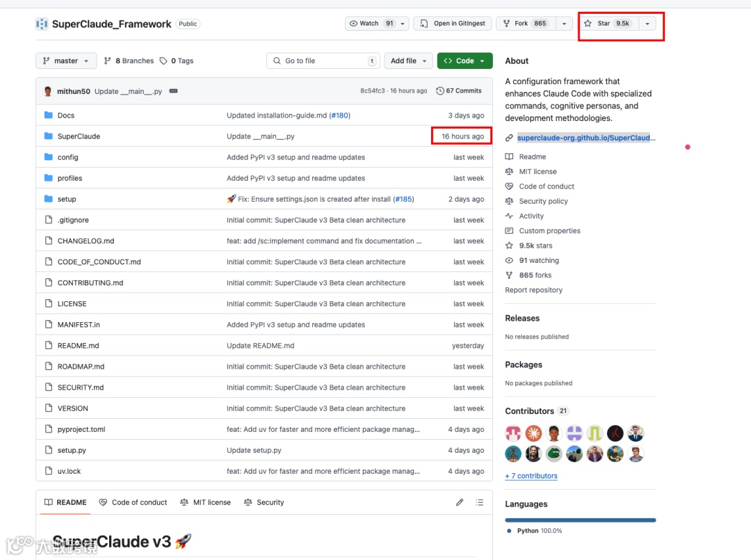751x560 pixels.
Task: Open the .gitignore file
Action: 73,221
